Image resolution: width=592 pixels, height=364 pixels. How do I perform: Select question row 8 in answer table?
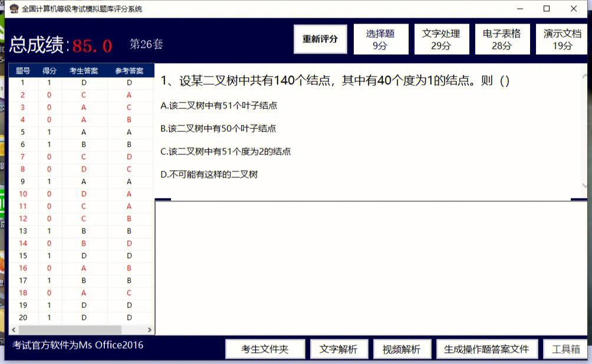[81, 170]
